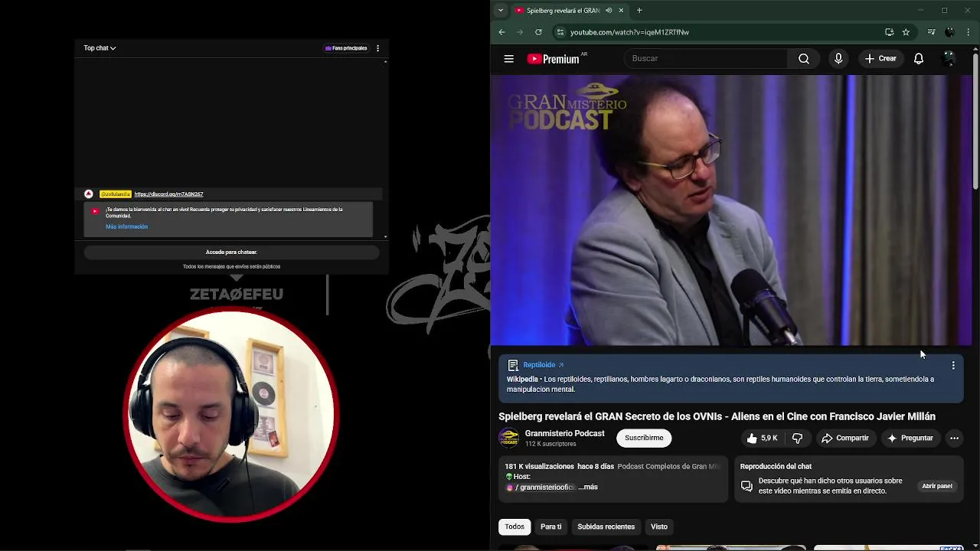
Task: Click the install app icon in the address bar
Action: [889, 32]
